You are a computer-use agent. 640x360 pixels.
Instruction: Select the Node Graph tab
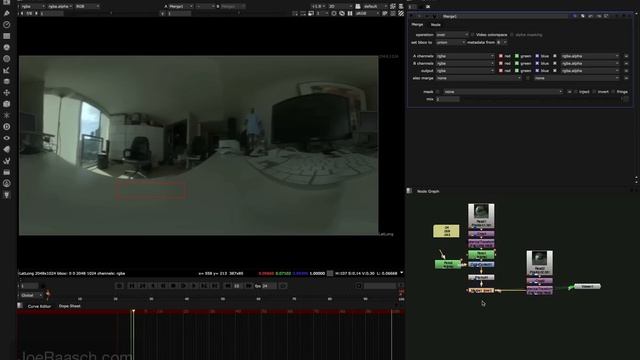tap(428, 191)
